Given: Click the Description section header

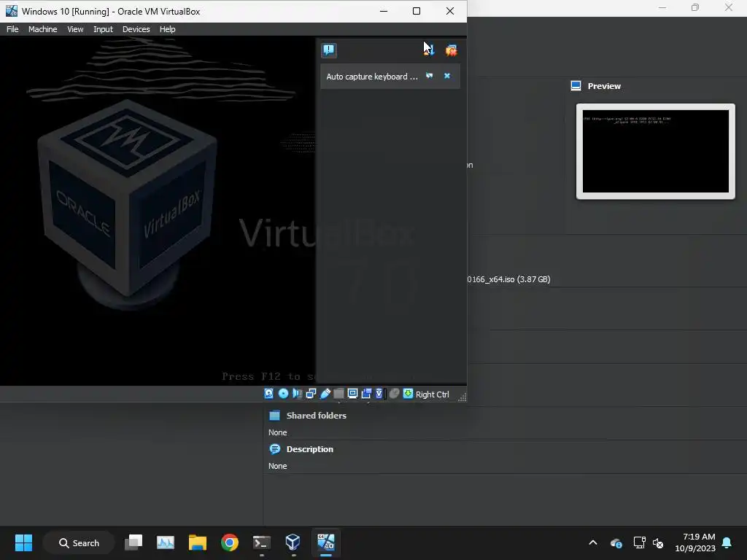Looking at the screenshot, I should 309,449.
